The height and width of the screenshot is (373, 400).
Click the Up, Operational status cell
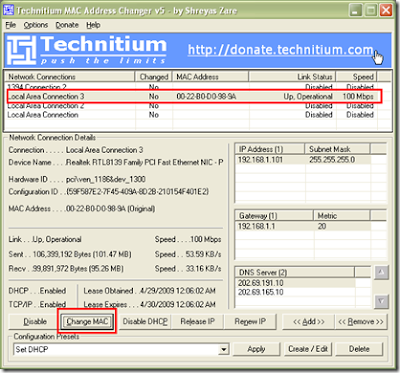[x=308, y=96]
